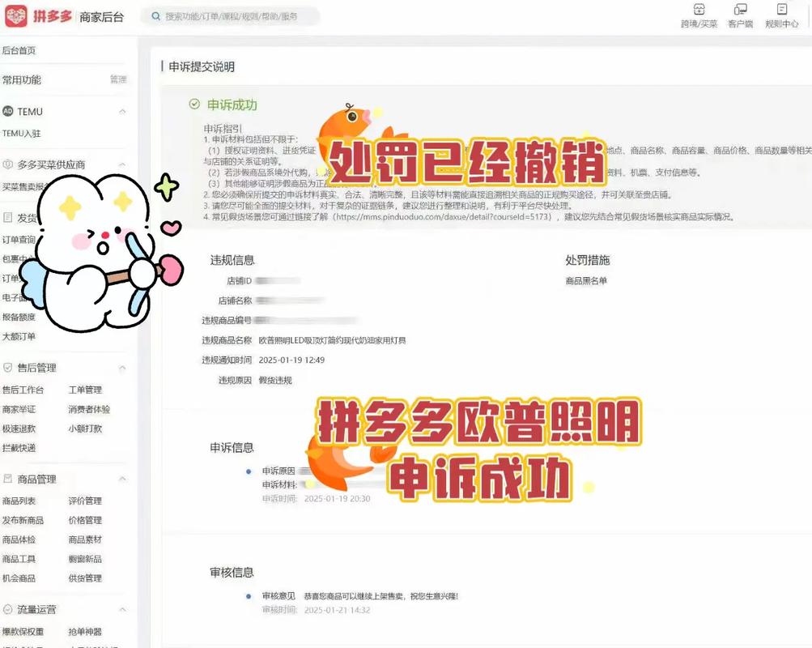Click the 发货 section document icon
812x648 pixels.
8,218
